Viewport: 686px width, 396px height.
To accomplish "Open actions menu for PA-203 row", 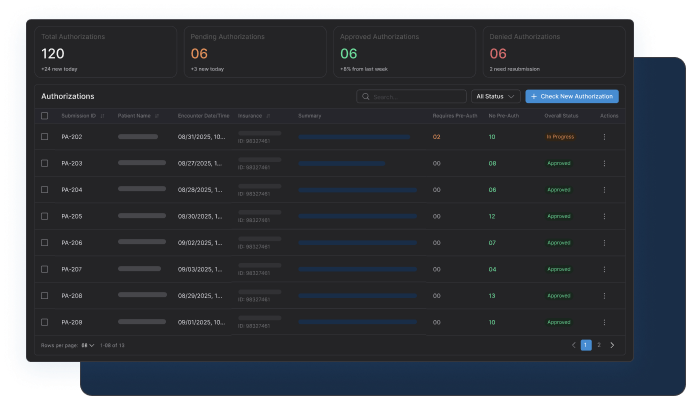I will point(604,163).
